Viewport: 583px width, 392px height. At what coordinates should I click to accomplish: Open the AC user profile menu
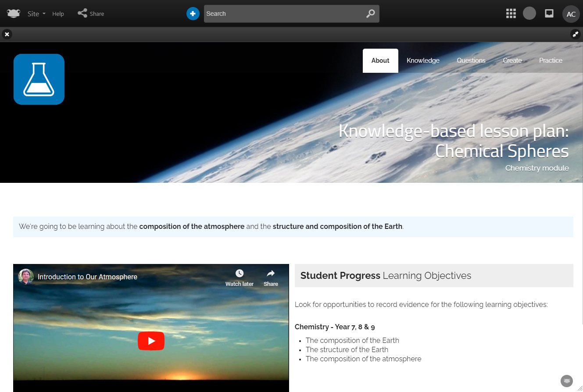571,14
